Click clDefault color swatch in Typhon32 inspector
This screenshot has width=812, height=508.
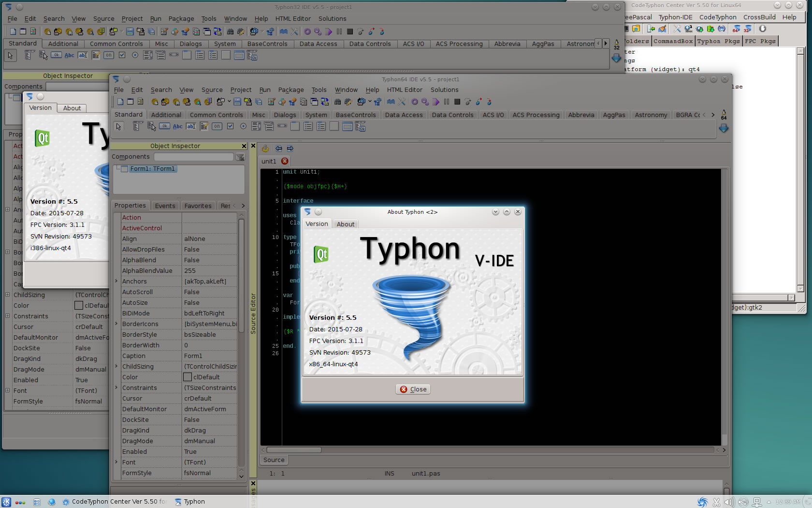pos(79,305)
